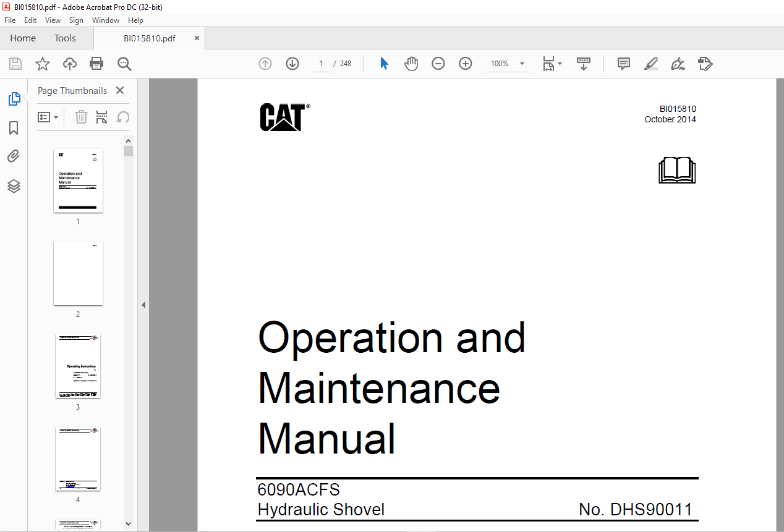Click the '6090ACFS' model text
784x532 pixels.
[x=299, y=490]
